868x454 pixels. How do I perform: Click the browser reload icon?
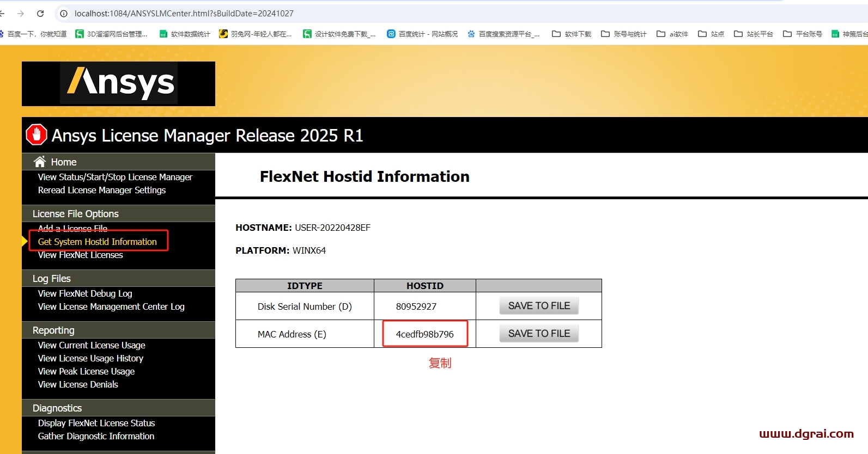click(40, 14)
